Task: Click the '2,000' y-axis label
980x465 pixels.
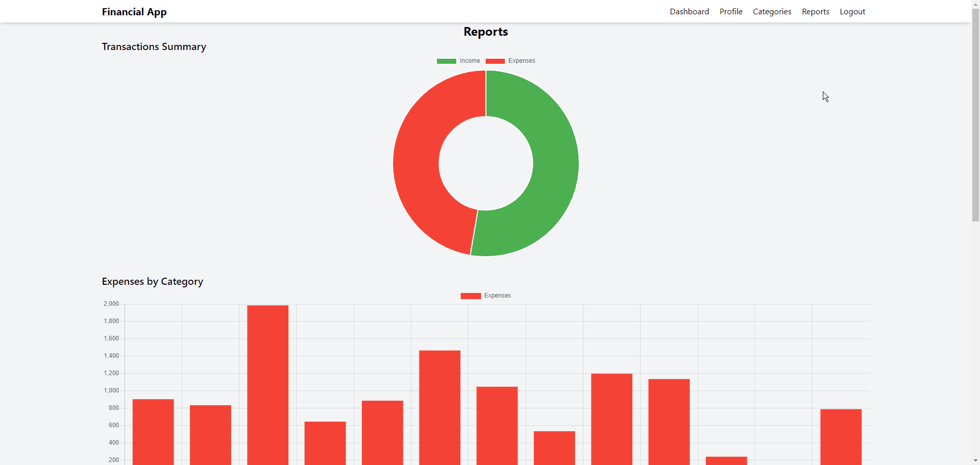Action: (111, 304)
